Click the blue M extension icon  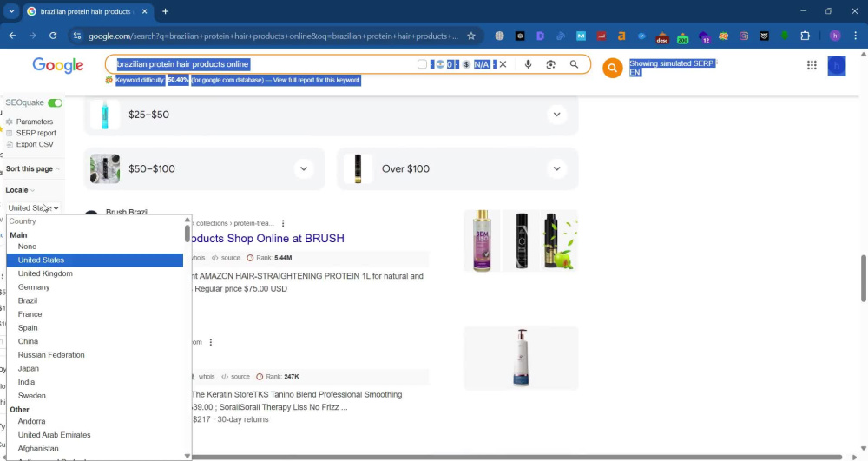pyautogui.click(x=581, y=36)
